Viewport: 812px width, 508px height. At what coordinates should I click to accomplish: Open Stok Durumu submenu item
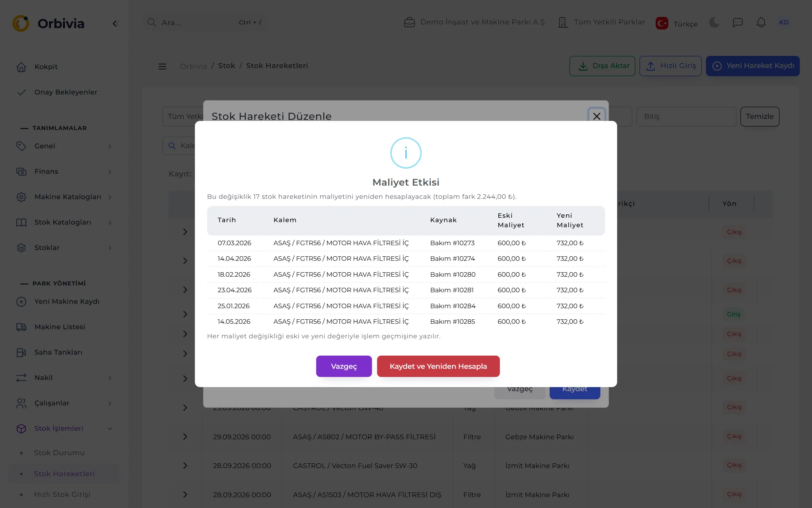tap(59, 453)
